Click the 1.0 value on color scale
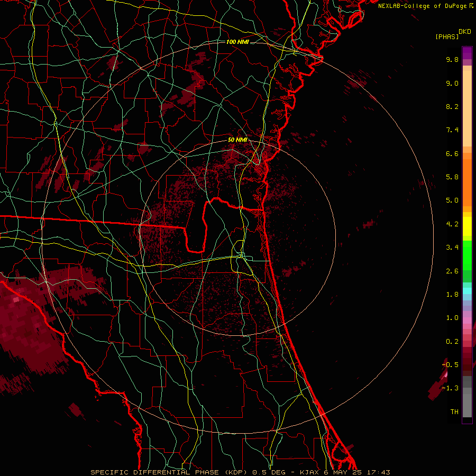Viewport: 476px width, 476px height. coord(452,318)
